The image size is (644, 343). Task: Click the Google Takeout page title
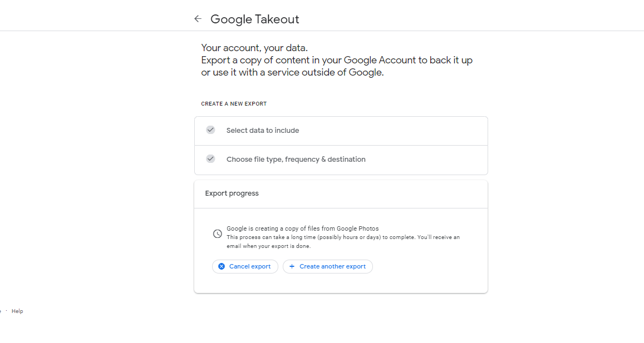[x=254, y=19]
